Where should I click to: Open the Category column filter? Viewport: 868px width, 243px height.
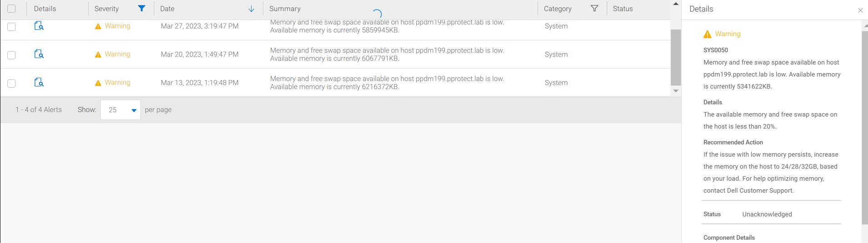point(594,9)
